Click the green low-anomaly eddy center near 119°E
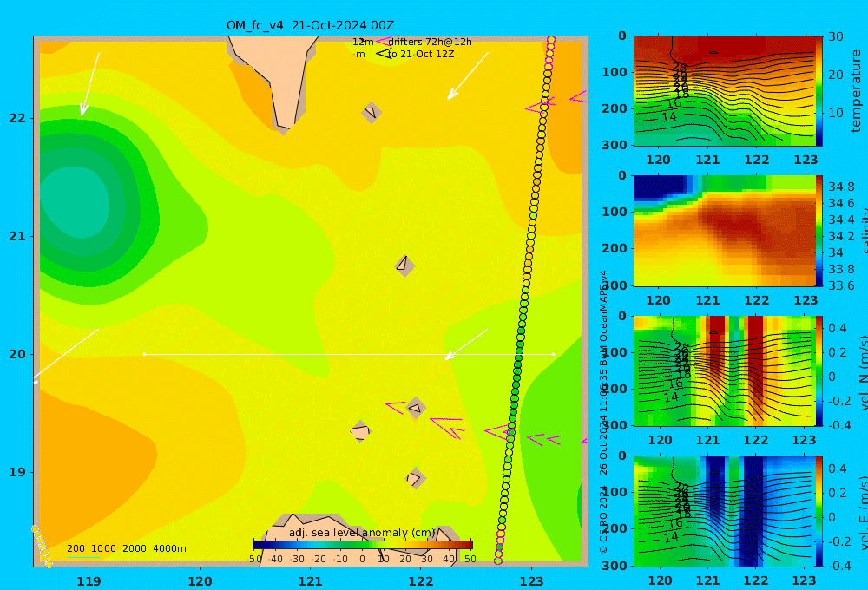868x590 pixels. pos(75,202)
